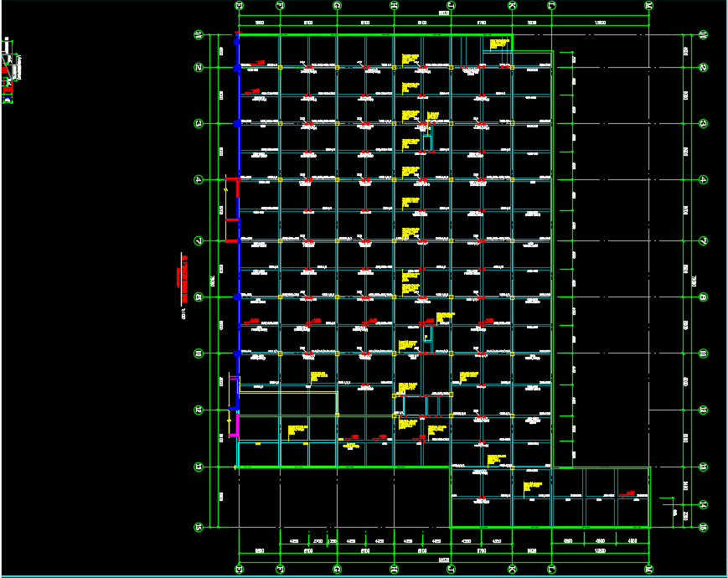Select grid bubble 7 on the left side
The height and width of the screenshot is (578, 728).
(199, 241)
